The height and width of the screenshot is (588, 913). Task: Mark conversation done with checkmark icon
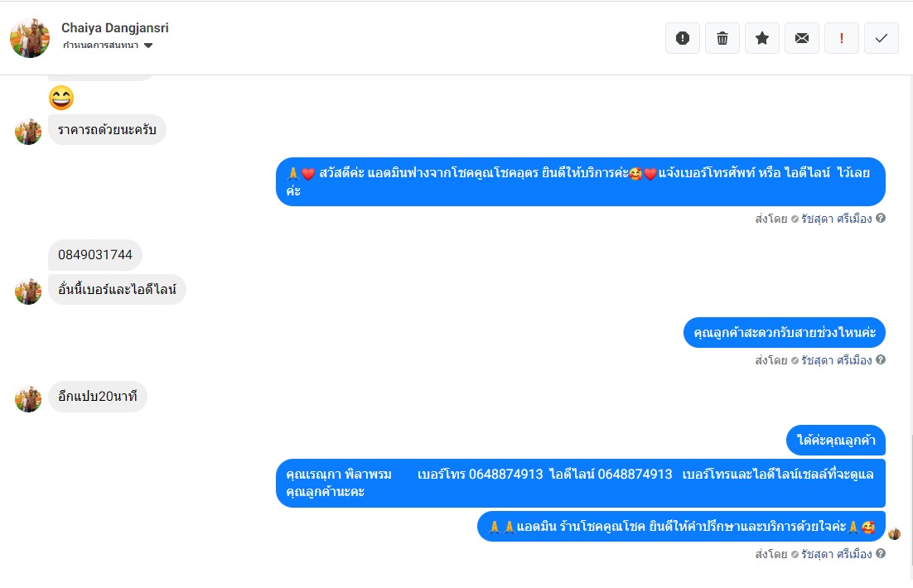point(881,38)
